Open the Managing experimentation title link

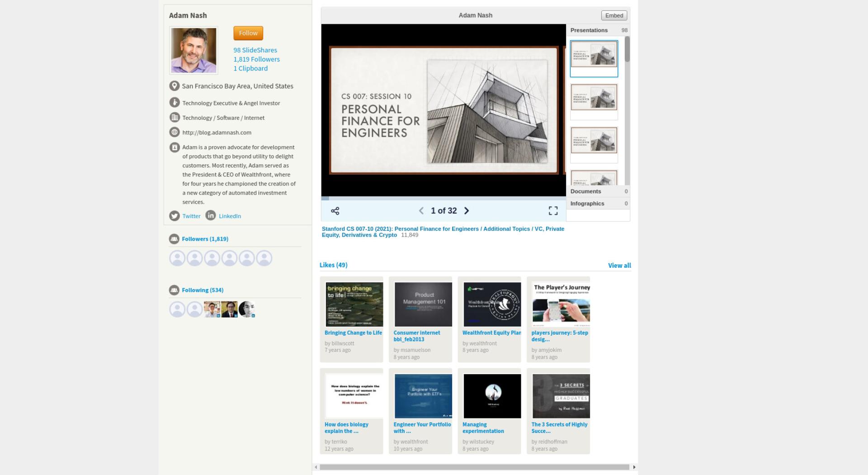point(483,428)
